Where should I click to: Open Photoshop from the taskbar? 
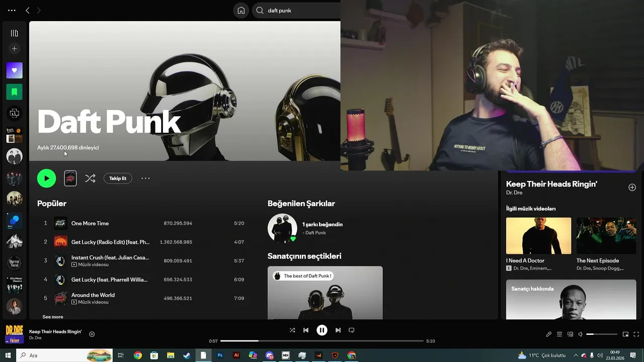220,355
